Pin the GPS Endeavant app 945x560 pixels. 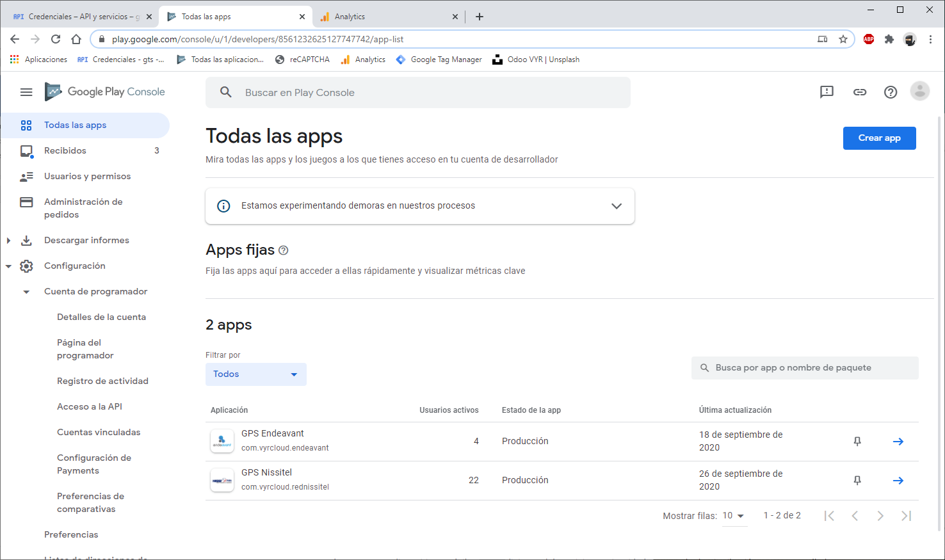click(x=857, y=442)
